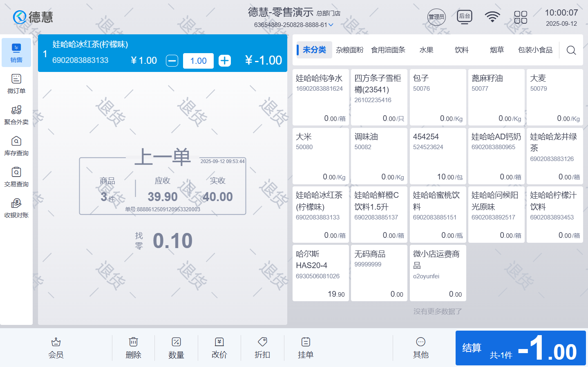This screenshot has width=588, height=367.
Task: Open the 会员 member crown button
Action: [56, 348]
